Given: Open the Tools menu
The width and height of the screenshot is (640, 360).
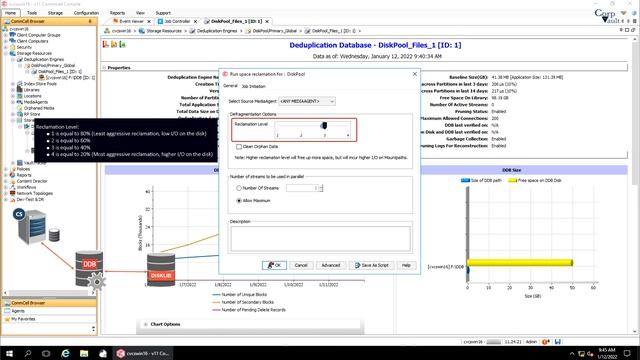Looking at the screenshot, I should (x=32, y=13).
